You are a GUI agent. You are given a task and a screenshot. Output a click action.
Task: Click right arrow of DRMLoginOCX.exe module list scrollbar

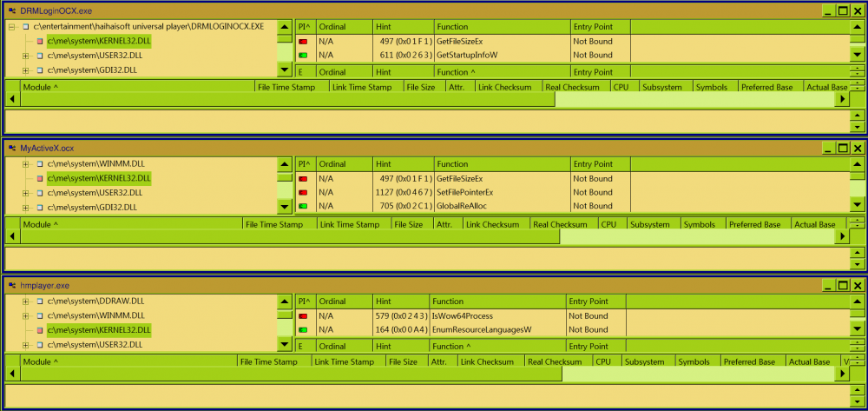click(x=843, y=99)
